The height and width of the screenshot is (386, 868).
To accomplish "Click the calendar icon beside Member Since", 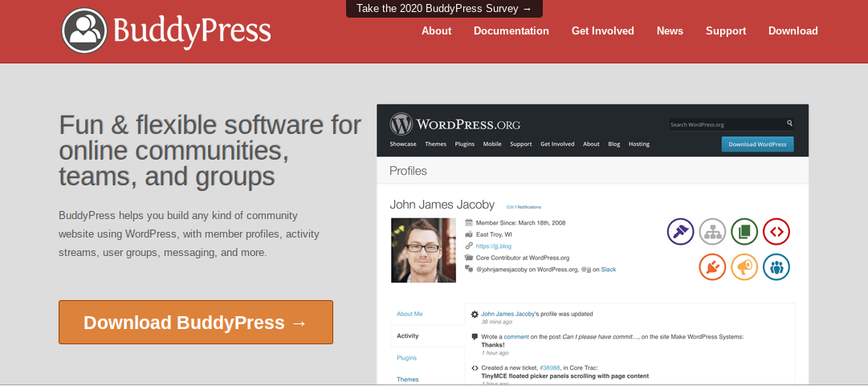I will point(469,223).
